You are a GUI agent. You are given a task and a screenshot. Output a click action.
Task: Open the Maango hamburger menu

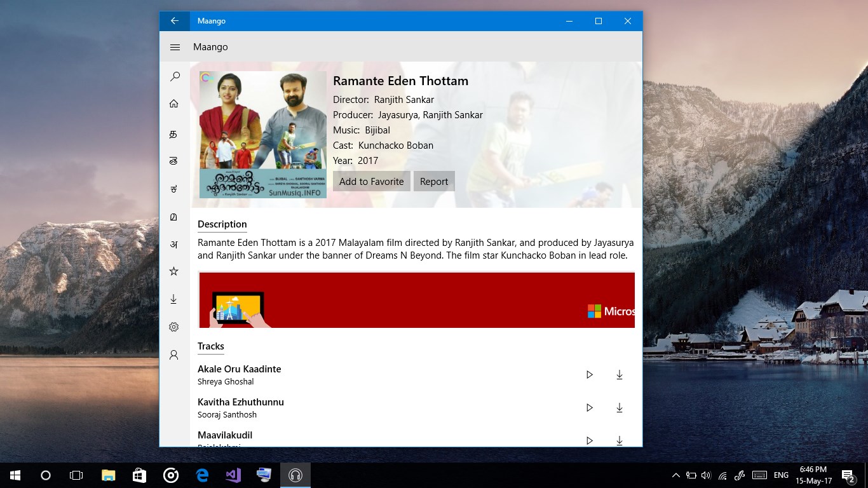coord(175,47)
